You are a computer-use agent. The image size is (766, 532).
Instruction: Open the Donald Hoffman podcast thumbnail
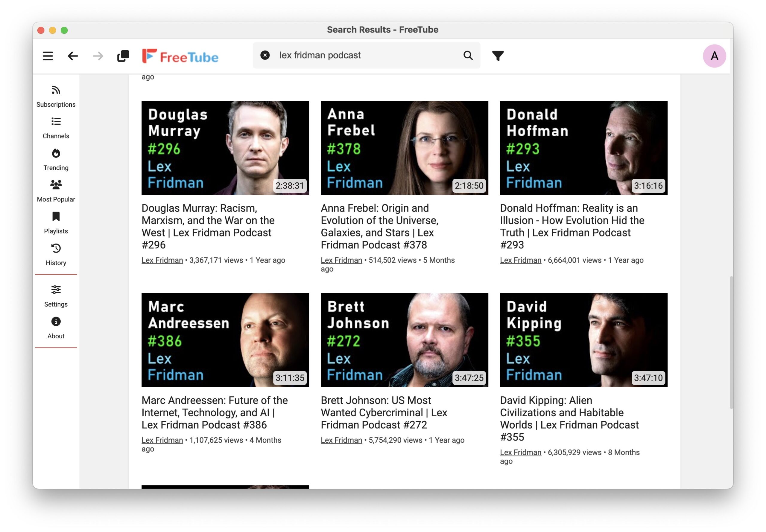point(583,148)
